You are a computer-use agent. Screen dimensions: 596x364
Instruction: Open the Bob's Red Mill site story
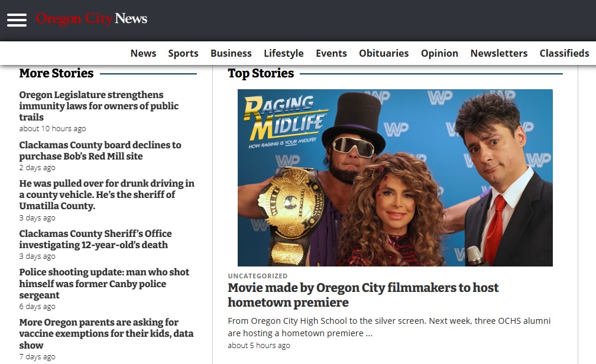[101, 151]
